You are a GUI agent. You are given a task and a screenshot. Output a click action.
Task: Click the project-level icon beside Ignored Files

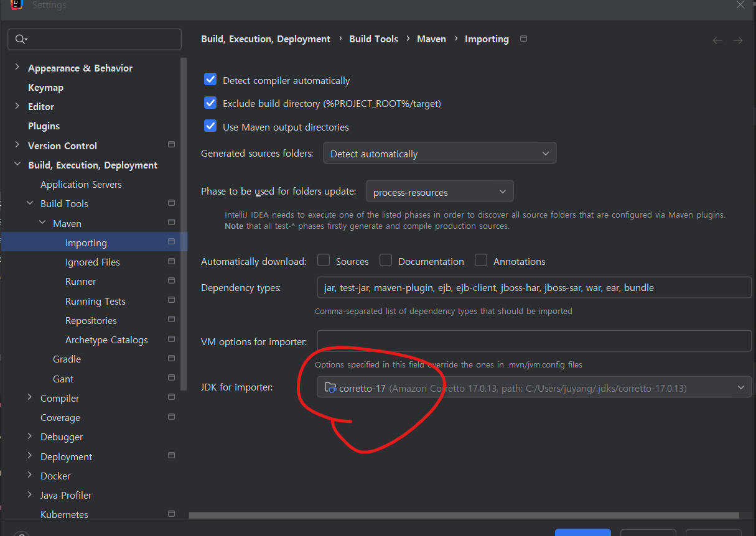[x=171, y=261]
